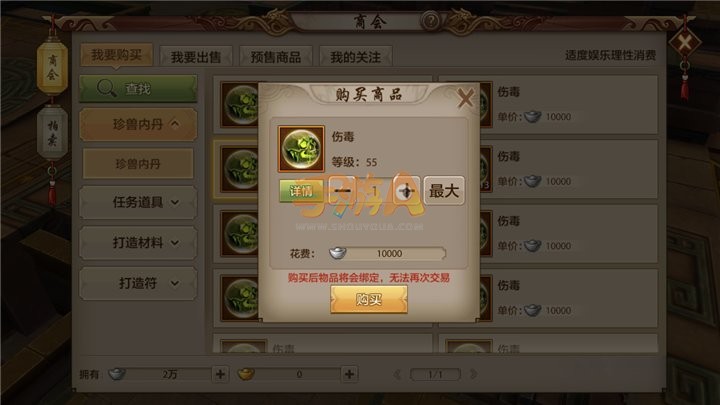Select the 商会 lantern sidebar icon
720x405 pixels.
pyautogui.click(x=52, y=68)
